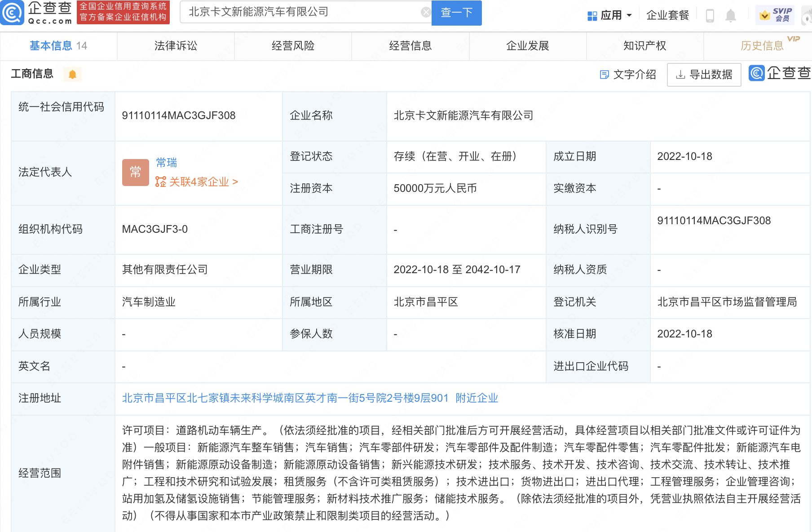Open the 基本信息 tab
This screenshot has height=532, width=812.
[58, 46]
